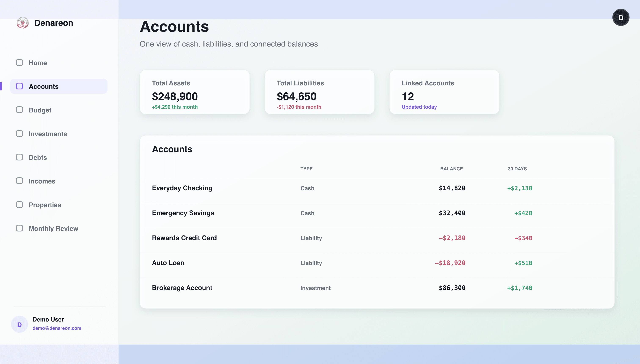The height and width of the screenshot is (364, 640).
Task: Click the +$420 thirty-day change
Action: (523, 213)
